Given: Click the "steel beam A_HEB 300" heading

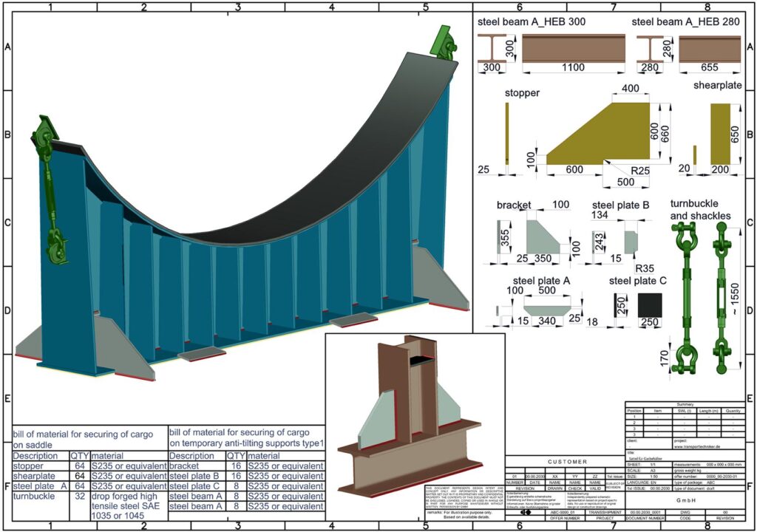Looking at the screenshot, I should (x=532, y=22).
